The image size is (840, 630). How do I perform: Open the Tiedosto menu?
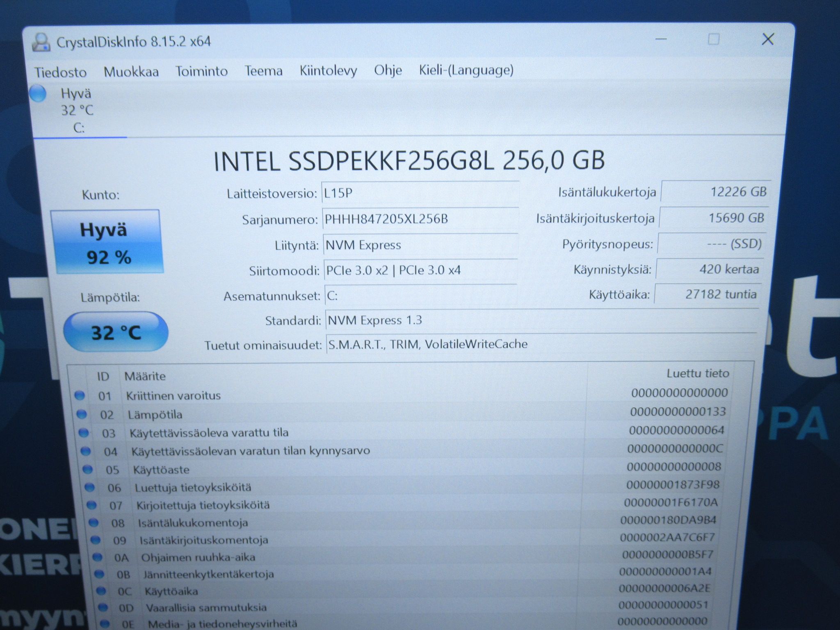tap(60, 72)
